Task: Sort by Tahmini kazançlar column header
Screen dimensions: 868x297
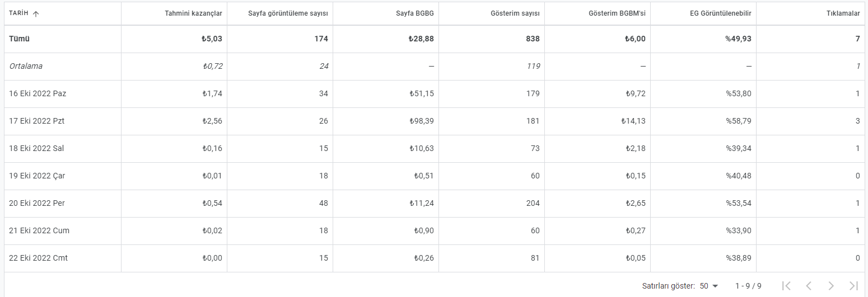Action: (x=193, y=13)
